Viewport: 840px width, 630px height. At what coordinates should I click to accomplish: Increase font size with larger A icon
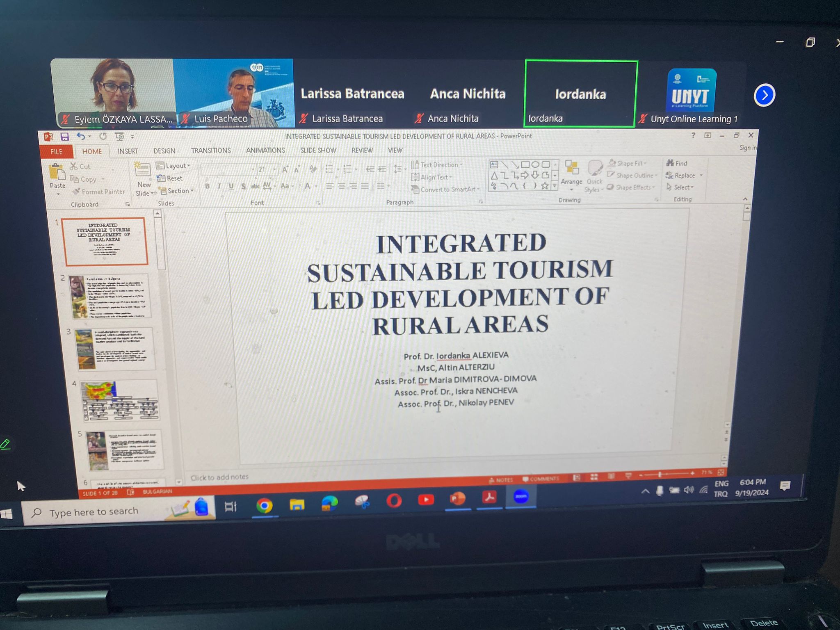pyautogui.click(x=285, y=169)
